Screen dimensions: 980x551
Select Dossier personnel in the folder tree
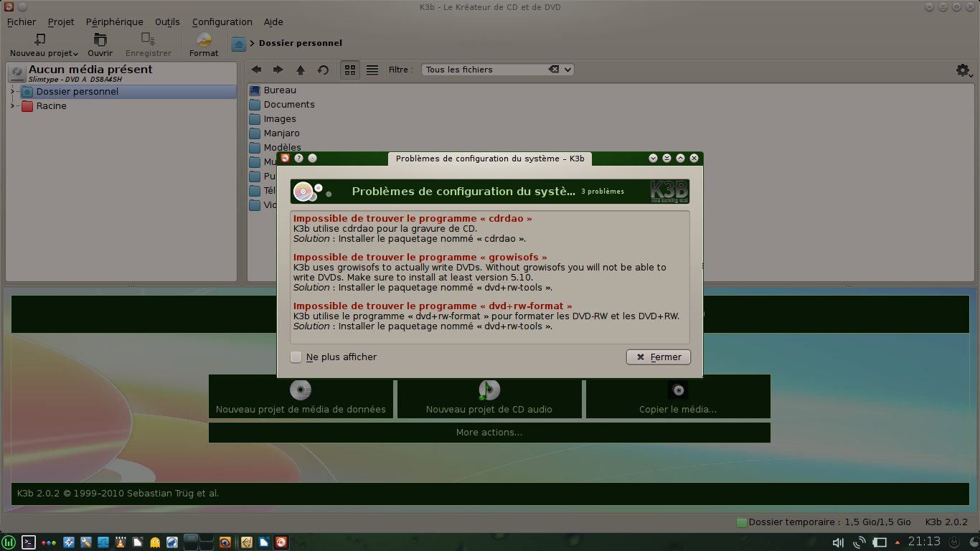click(x=77, y=91)
